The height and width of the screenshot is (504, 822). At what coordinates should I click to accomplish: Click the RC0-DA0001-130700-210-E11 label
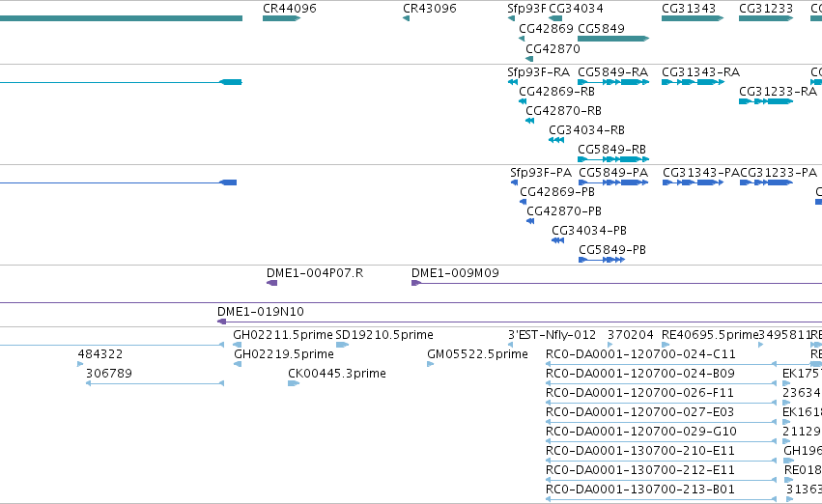[x=640, y=451]
